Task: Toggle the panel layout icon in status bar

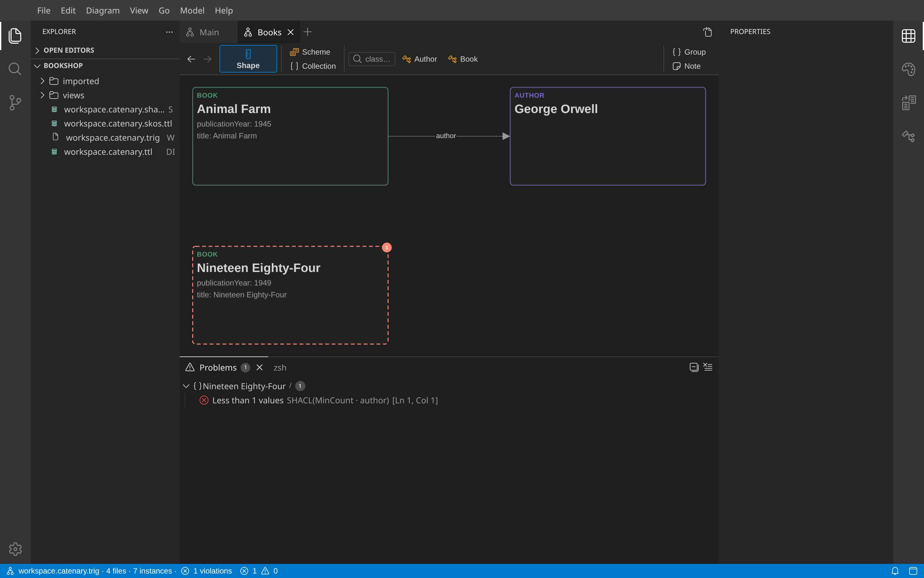Action: 913,571
